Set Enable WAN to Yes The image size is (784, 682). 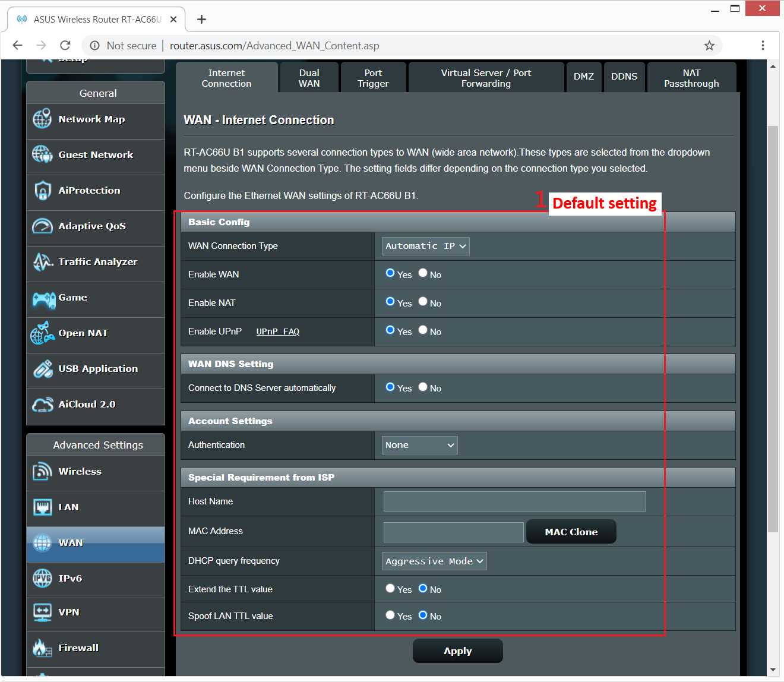pos(390,273)
